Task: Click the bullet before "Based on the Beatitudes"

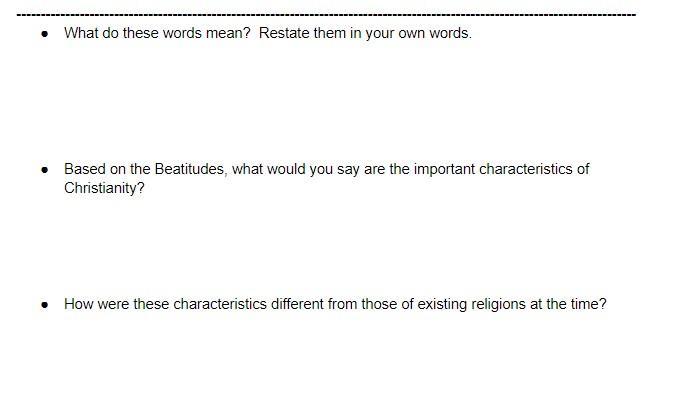Action: 45,170
